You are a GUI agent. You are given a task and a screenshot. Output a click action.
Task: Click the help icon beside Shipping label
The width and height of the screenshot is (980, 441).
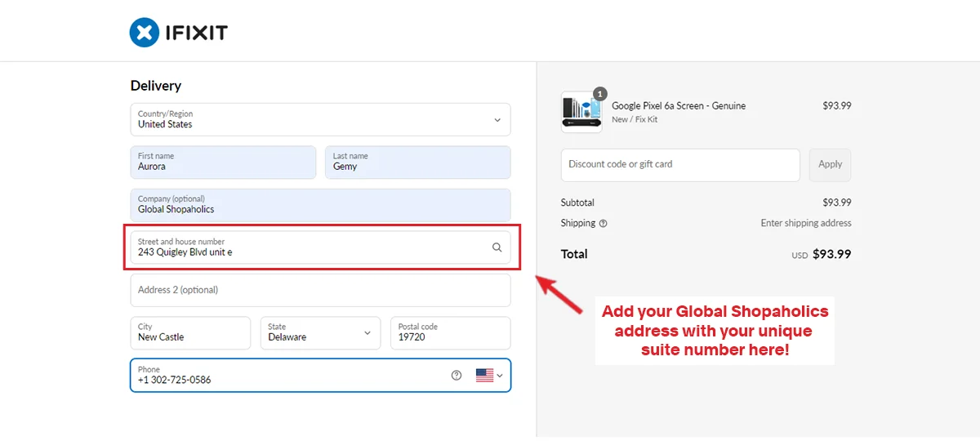tap(604, 224)
